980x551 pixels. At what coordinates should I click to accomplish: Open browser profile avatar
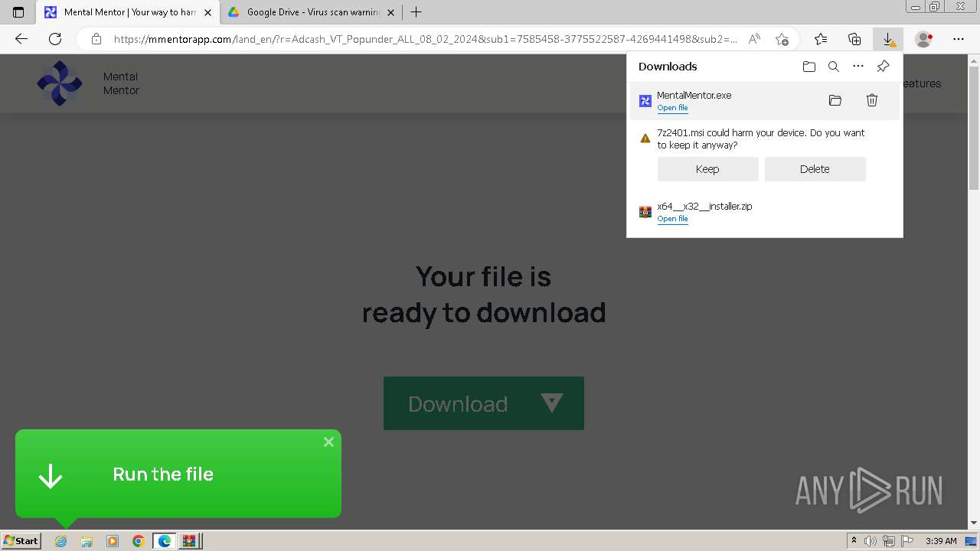click(x=924, y=39)
